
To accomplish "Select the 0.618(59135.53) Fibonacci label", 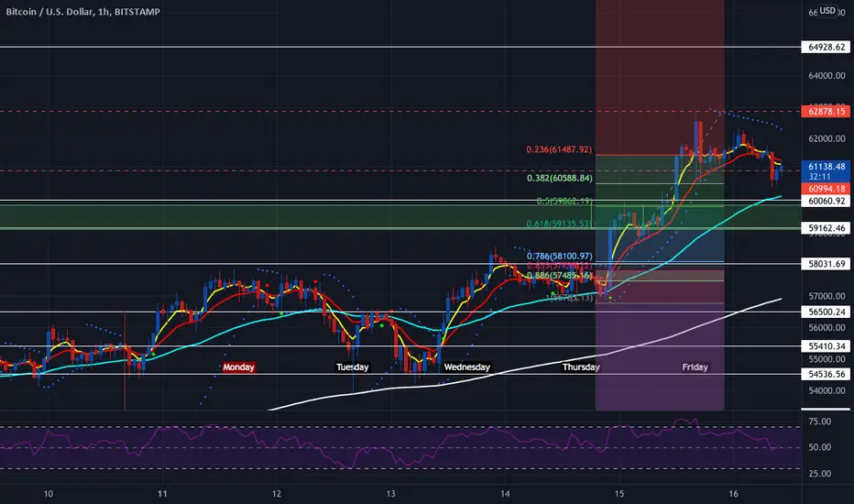I will [x=559, y=224].
